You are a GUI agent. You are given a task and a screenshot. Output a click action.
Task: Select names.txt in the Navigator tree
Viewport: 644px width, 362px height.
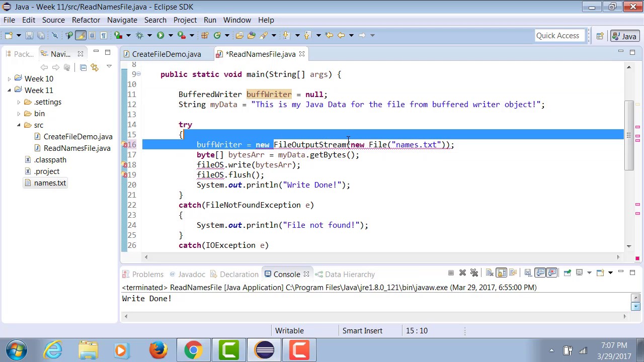[x=50, y=183]
